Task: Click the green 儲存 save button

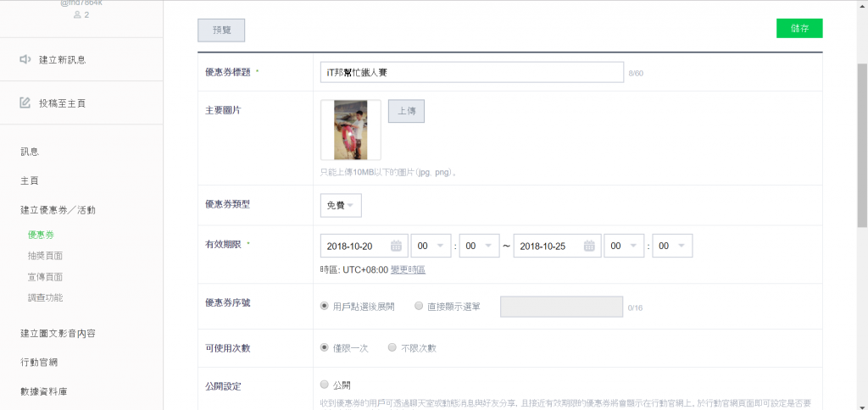Action: (x=799, y=29)
